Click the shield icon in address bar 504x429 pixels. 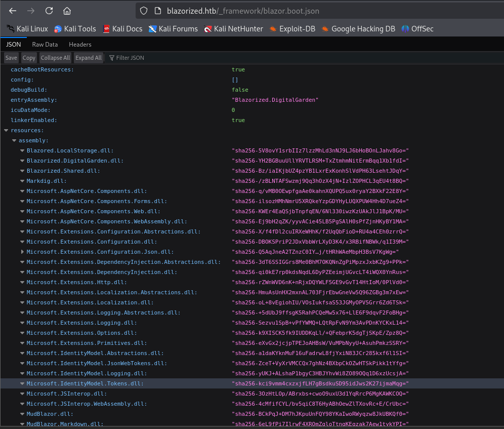pos(144,11)
